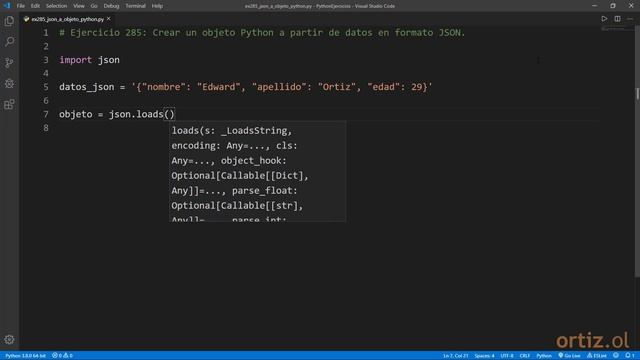Click the word 'import' on line 3
Screen dimensions: 640x360
coord(76,60)
